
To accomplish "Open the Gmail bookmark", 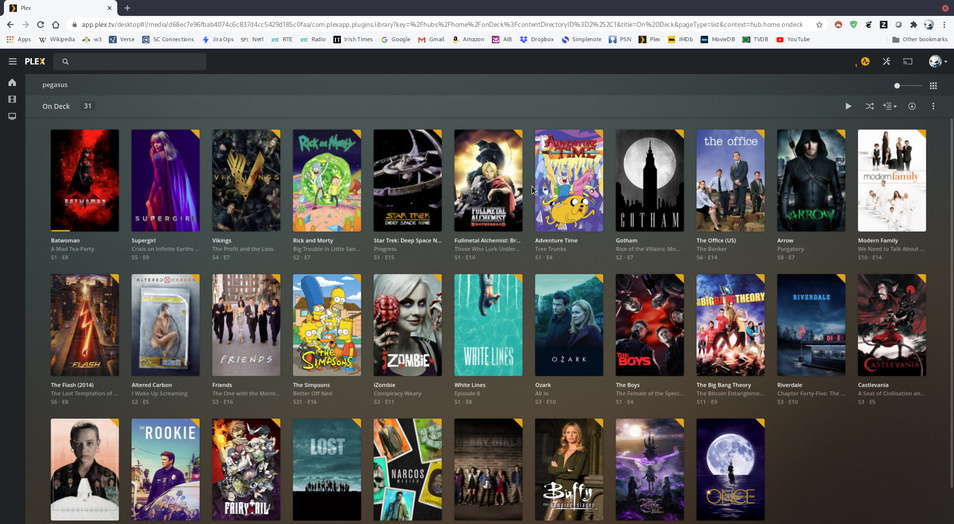I will coord(431,39).
